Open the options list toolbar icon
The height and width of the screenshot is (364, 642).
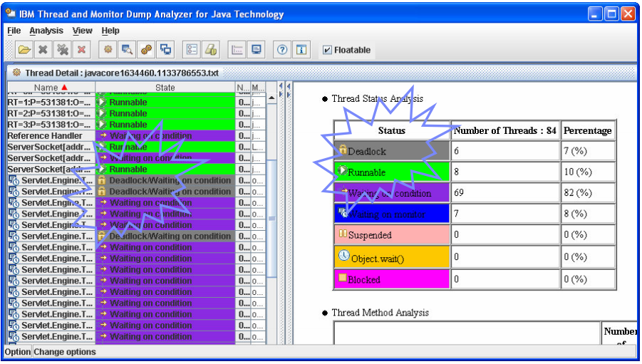pos(192,50)
